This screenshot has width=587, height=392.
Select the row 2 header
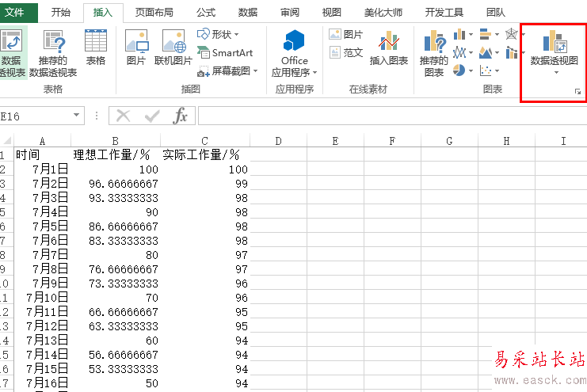[7, 169]
